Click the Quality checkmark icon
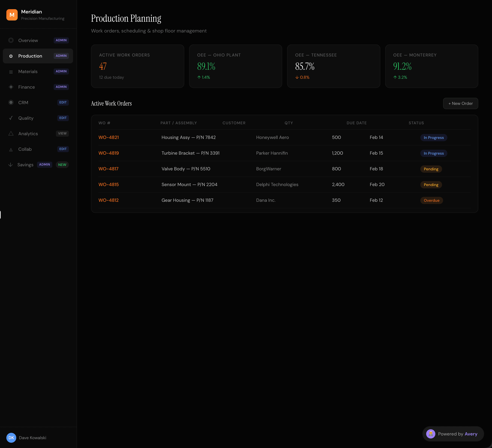This screenshot has height=448, width=492. 11,118
